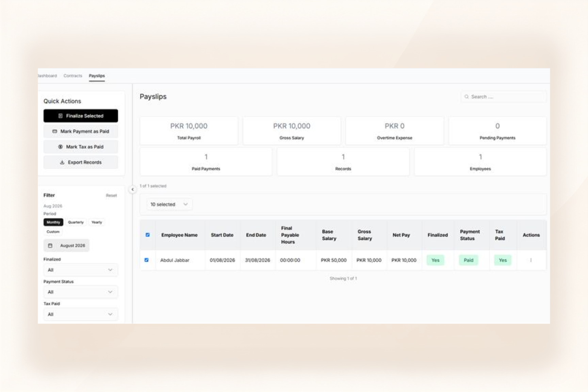Open the 10 selected columns dropdown

pyautogui.click(x=169, y=205)
